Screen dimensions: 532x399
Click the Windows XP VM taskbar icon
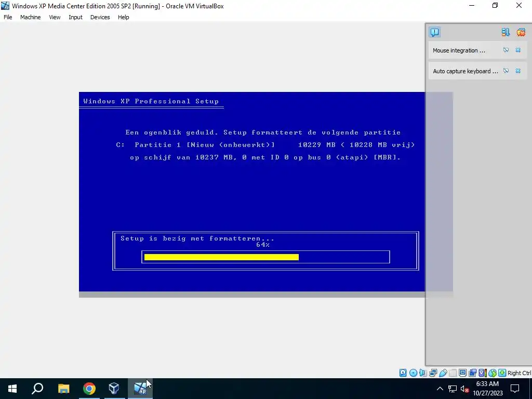click(140, 389)
